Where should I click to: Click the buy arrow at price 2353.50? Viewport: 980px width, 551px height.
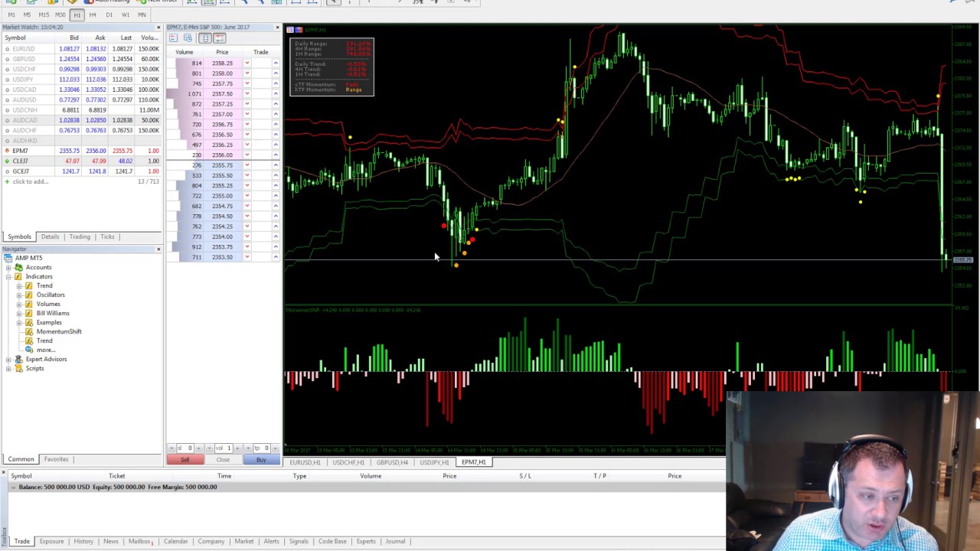(276, 257)
